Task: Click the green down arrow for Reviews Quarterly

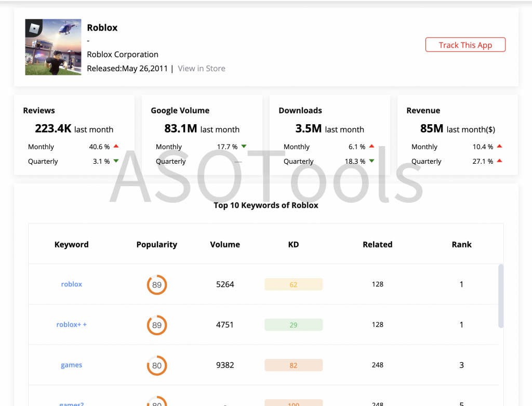Action: coord(116,161)
